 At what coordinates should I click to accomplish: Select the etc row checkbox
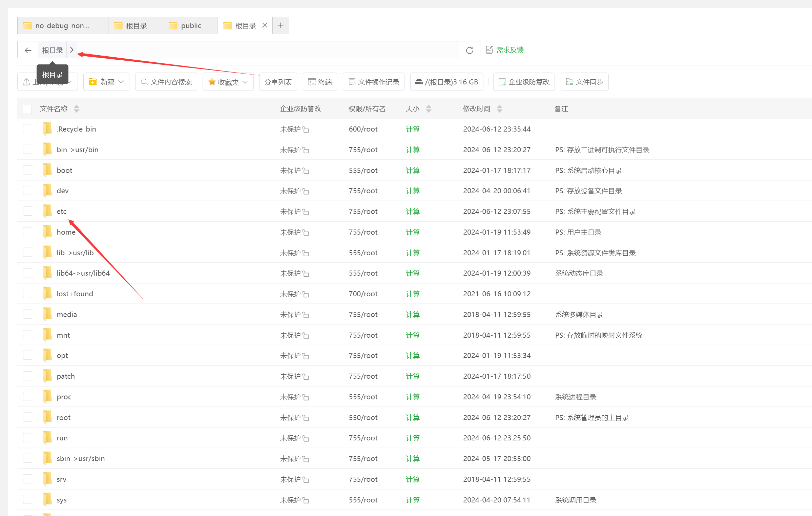[27, 211]
